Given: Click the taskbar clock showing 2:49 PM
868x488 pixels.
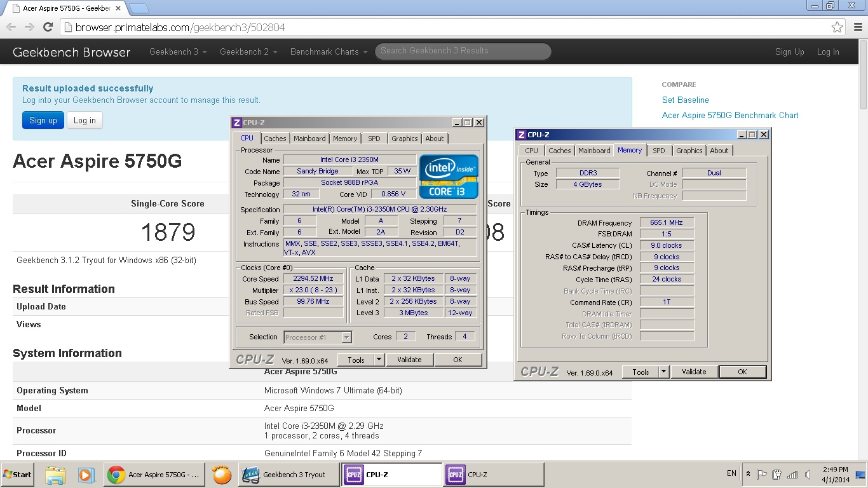Looking at the screenshot, I should tap(835, 475).
